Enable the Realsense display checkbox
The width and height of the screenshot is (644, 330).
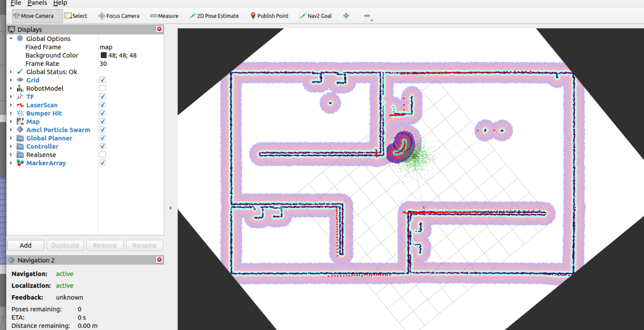pyautogui.click(x=103, y=155)
